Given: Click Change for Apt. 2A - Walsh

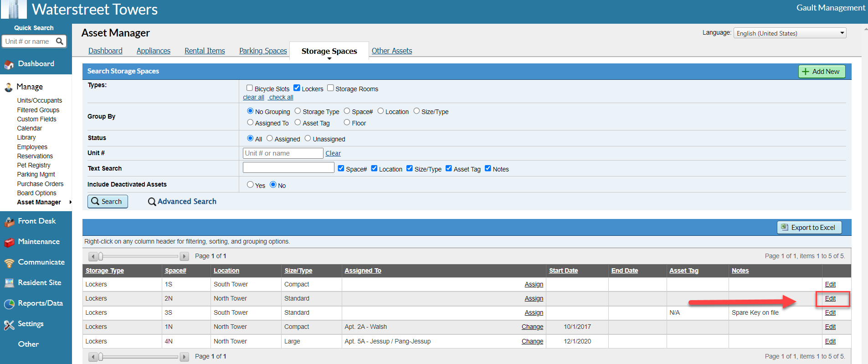Looking at the screenshot, I should [532, 327].
